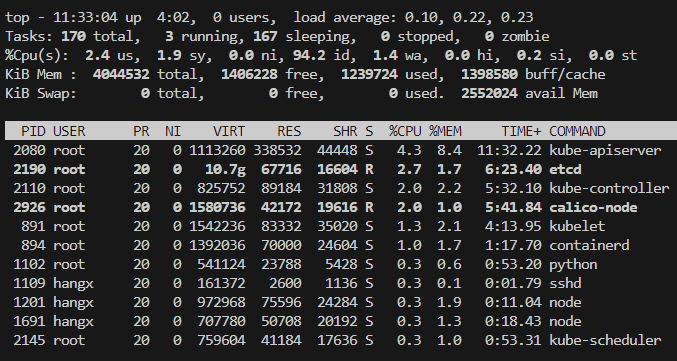Select PID 1102 value
Screen dimensions: 677x361
tap(29, 264)
